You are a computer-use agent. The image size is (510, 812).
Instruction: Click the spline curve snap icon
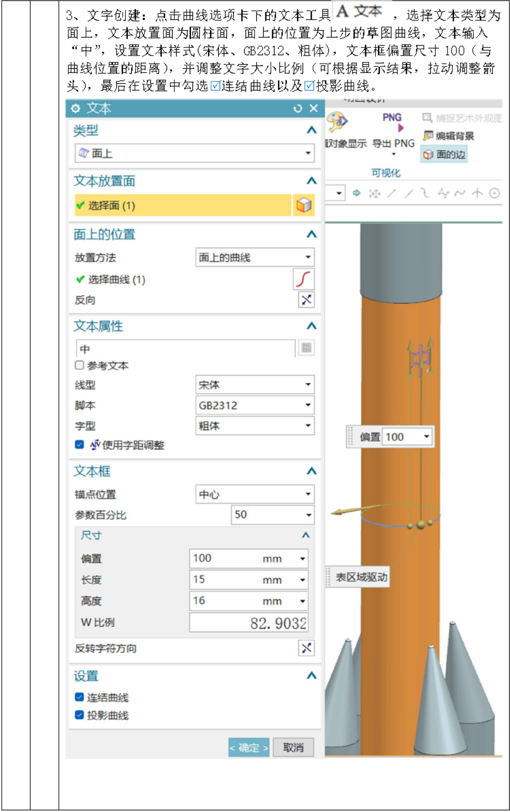pyautogui.click(x=460, y=194)
